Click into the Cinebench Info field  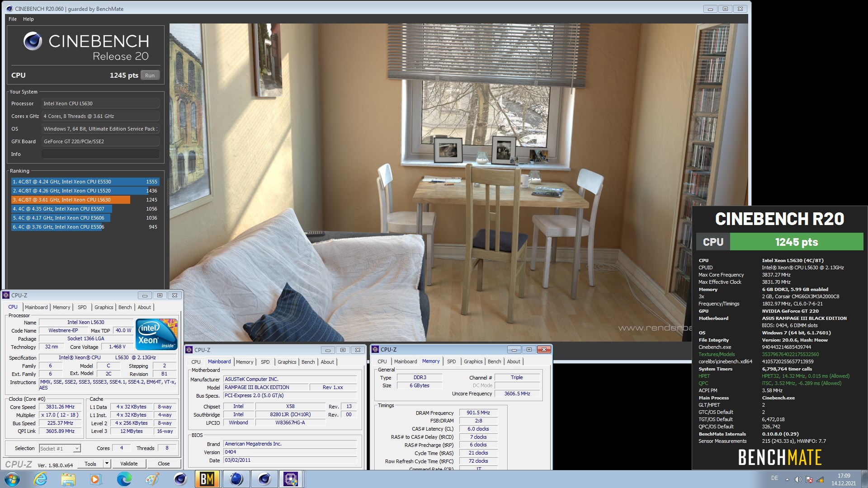click(100, 154)
